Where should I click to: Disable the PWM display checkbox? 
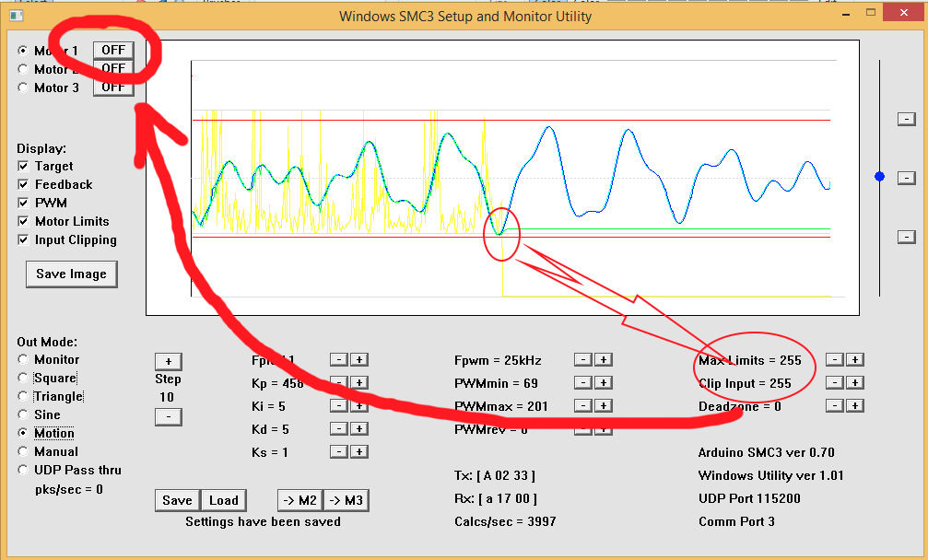(23, 203)
